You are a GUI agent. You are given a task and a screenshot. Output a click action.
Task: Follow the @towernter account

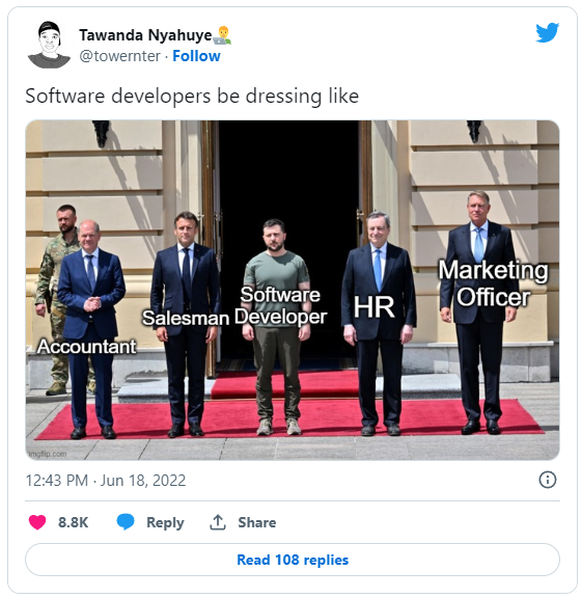coord(196,56)
